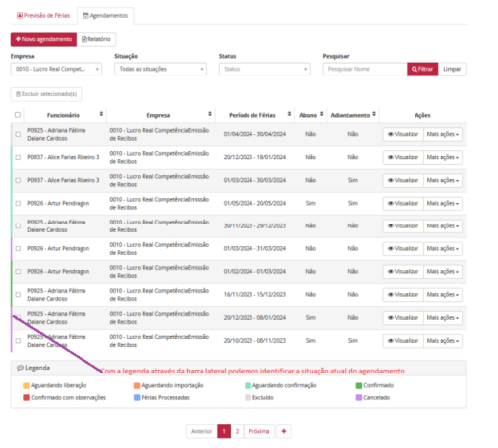This screenshot has width=498, height=448.
Task: Click the Cancelado purple legend swatch
Action: coord(359,397)
